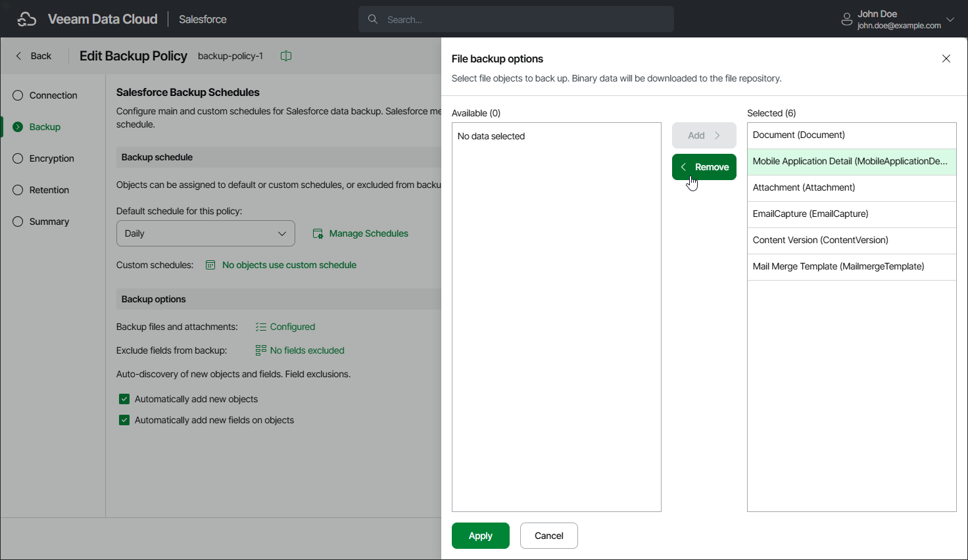The image size is (968, 560).
Task: Click the Summary step circle icon
Action: click(18, 222)
